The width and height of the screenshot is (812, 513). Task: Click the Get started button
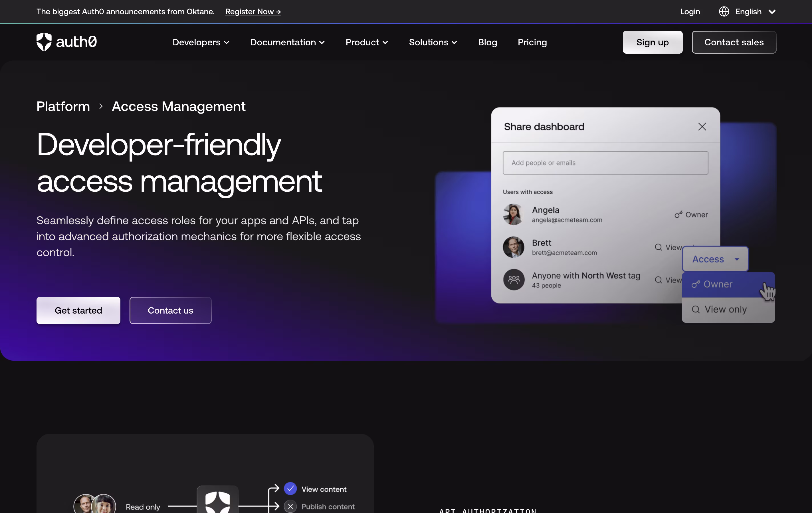tap(78, 310)
